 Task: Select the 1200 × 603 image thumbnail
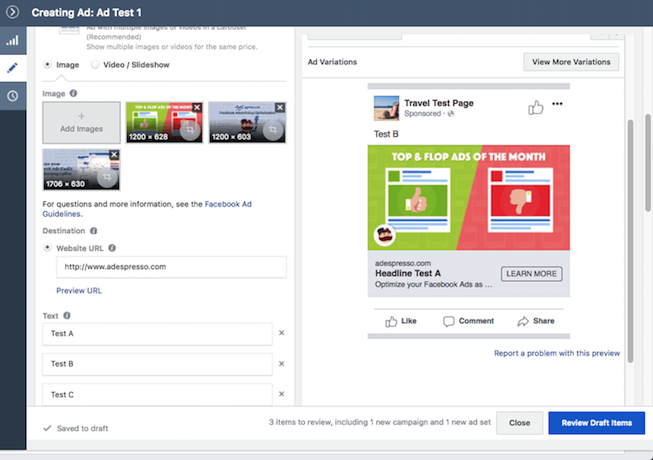(247, 123)
